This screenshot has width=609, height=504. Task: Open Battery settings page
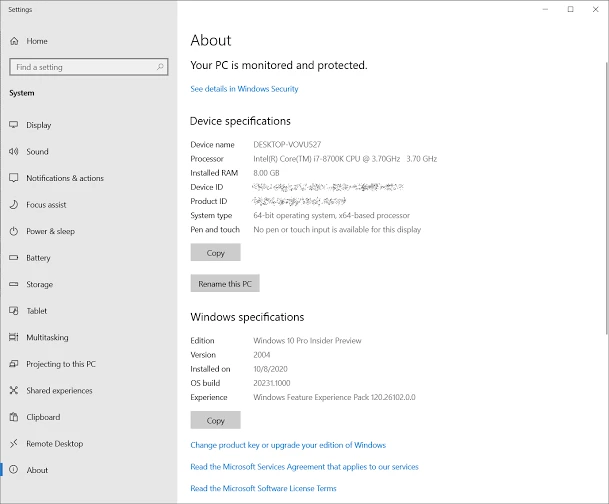coord(89,257)
